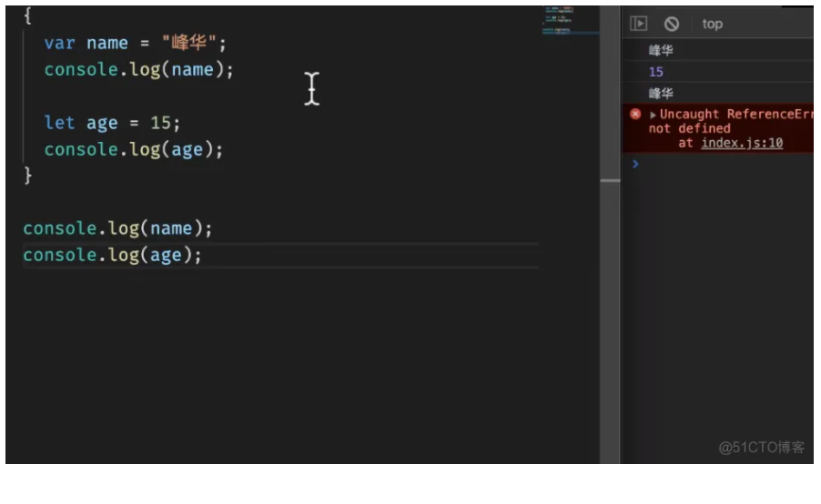Click the opening brace at the top of the code
This screenshot has width=821, height=504.
(x=27, y=15)
